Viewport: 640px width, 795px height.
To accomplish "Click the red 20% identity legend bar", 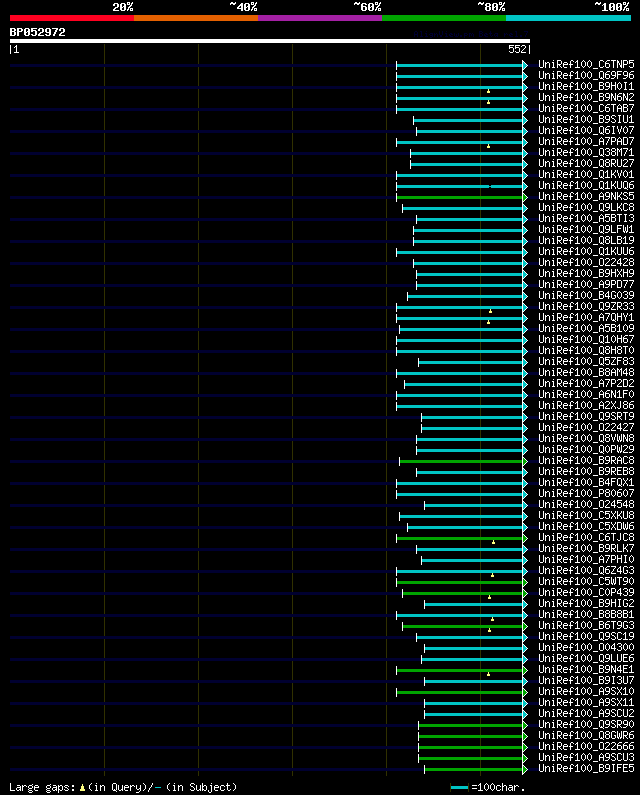I will 72,18.
